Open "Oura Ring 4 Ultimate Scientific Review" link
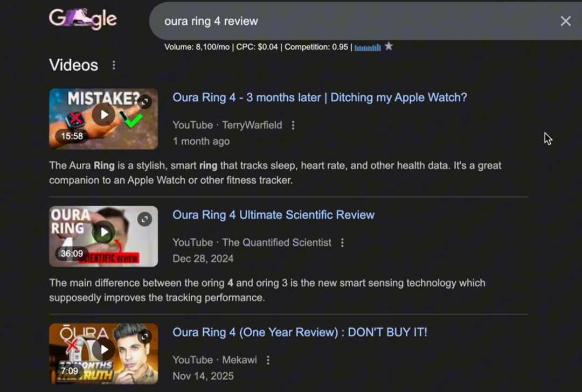Screen dimensions: 582x392 tap(274, 215)
